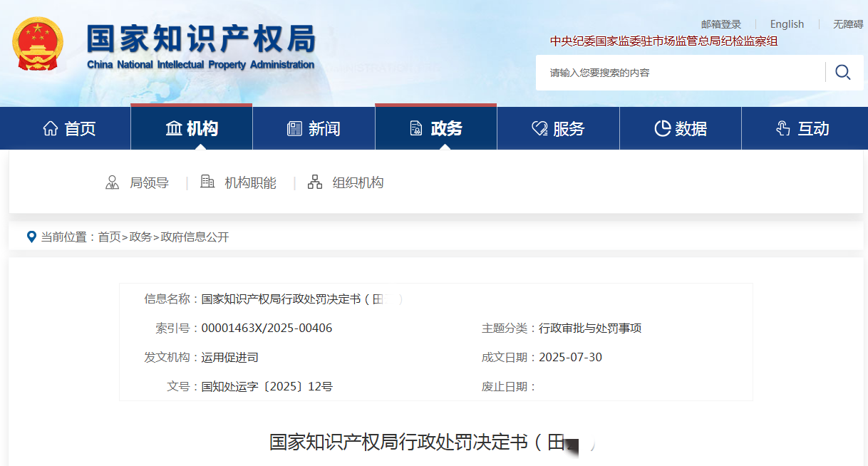Click the date 2025-07-30
This screenshot has width=868, height=466.
(x=571, y=358)
